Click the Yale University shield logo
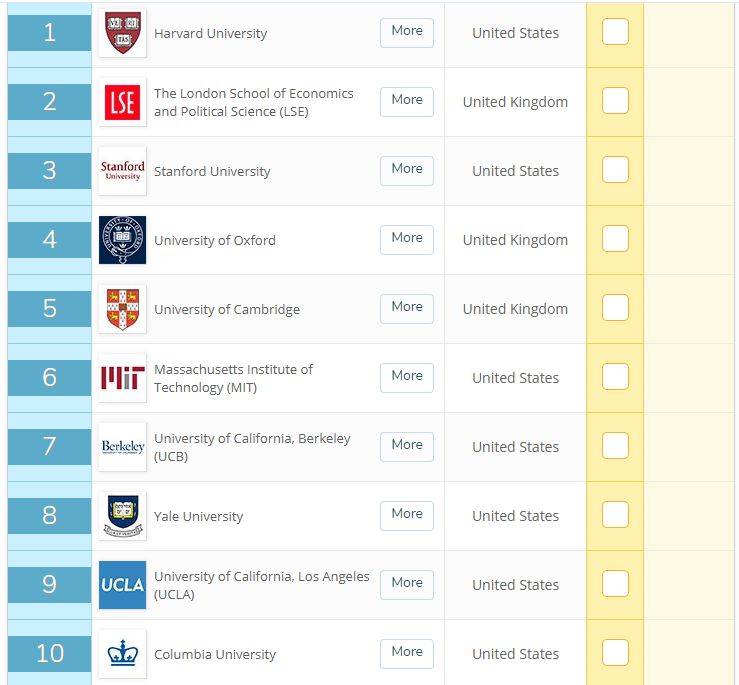 click(x=123, y=516)
